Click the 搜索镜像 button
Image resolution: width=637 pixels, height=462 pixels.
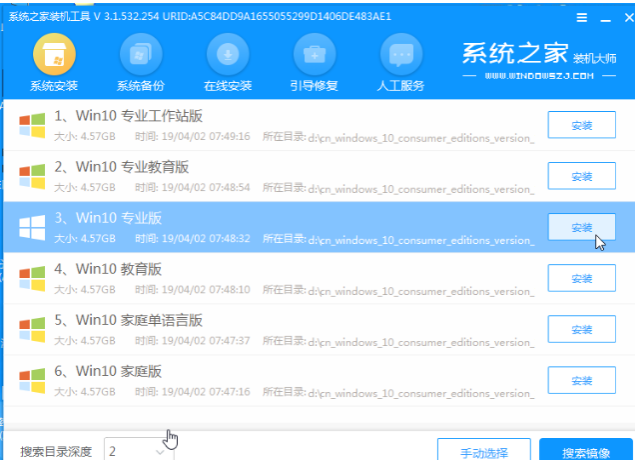pos(586,450)
